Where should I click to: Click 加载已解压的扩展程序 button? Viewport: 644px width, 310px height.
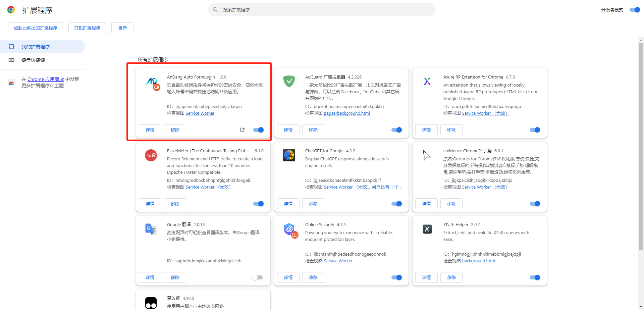(x=36, y=28)
